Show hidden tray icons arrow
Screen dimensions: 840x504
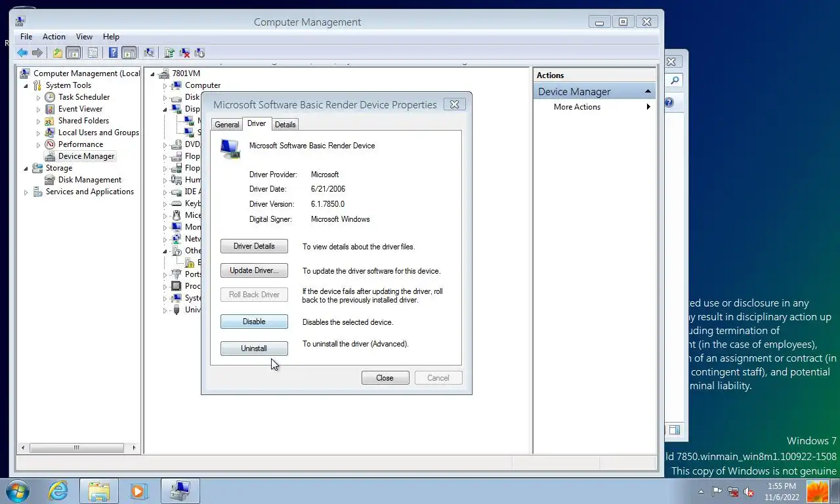click(701, 492)
